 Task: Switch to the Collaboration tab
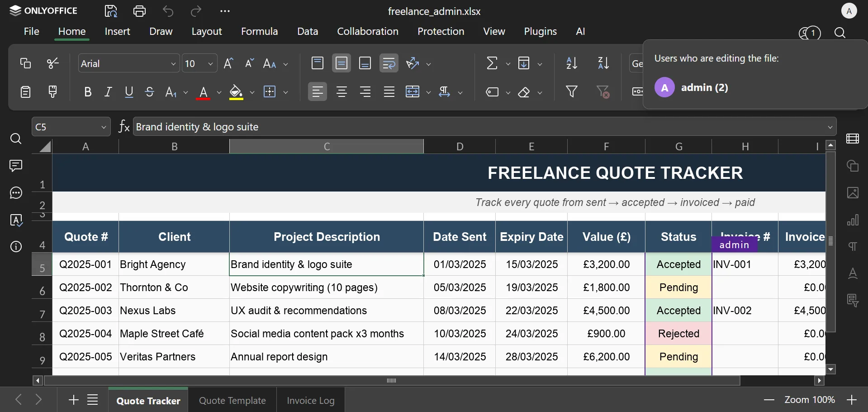pos(368,32)
